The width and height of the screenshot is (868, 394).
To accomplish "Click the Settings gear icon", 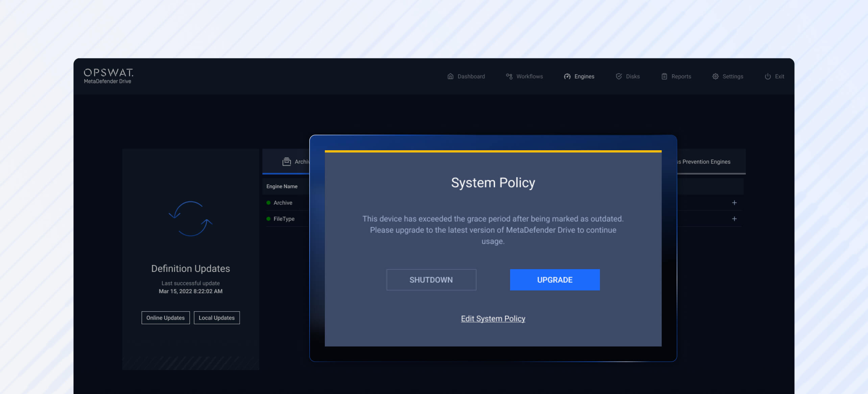I will point(716,76).
